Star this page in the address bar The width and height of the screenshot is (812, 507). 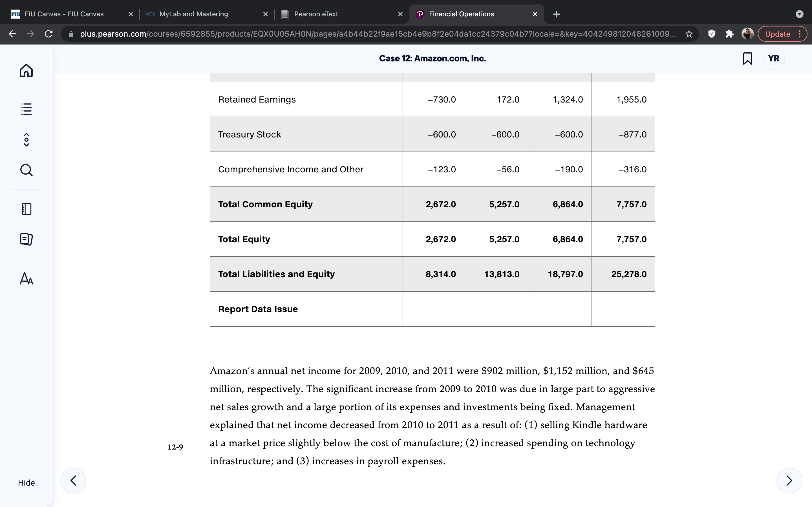[689, 34]
